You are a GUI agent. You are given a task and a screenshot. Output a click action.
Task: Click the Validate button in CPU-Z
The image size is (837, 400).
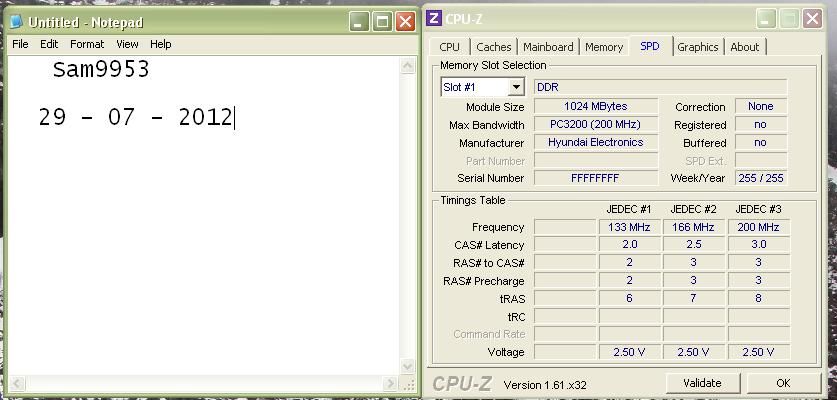point(702,383)
